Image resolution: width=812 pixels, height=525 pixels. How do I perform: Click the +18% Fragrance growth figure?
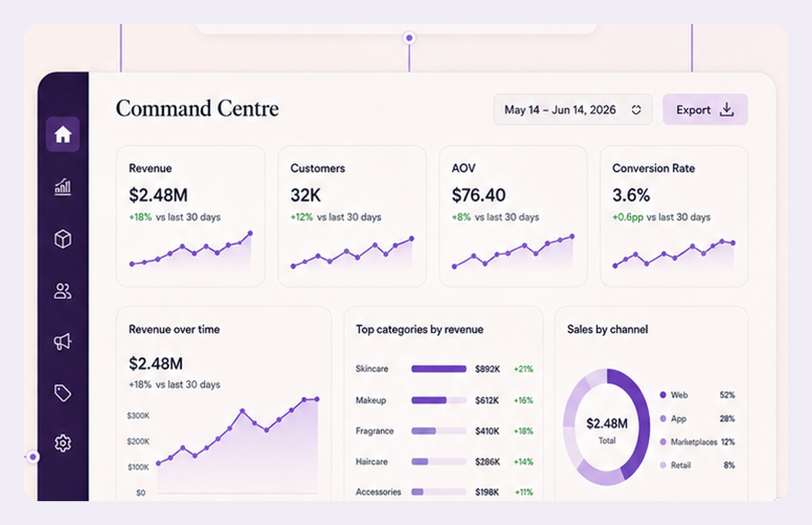pyautogui.click(x=524, y=431)
